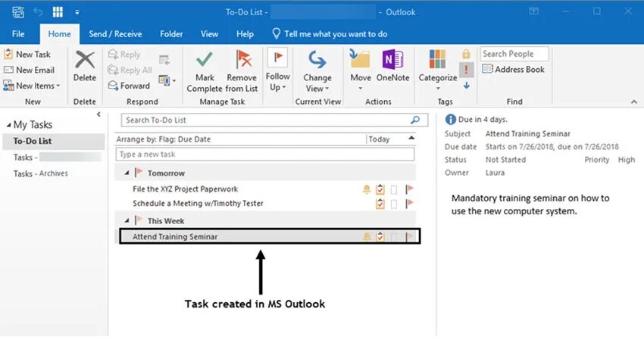Screen dimensions: 644x337
Task: Click Tell me what you want to do
Action: (x=330, y=34)
